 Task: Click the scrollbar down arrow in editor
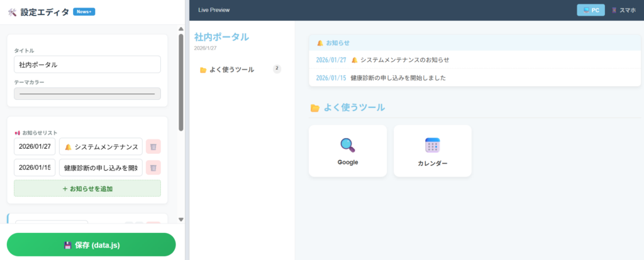tap(181, 219)
